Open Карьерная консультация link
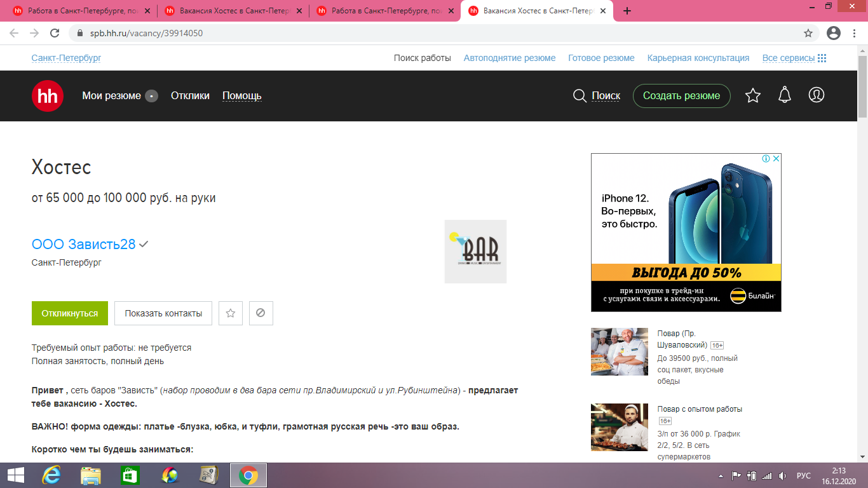The image size is (868, 488). 698,58
